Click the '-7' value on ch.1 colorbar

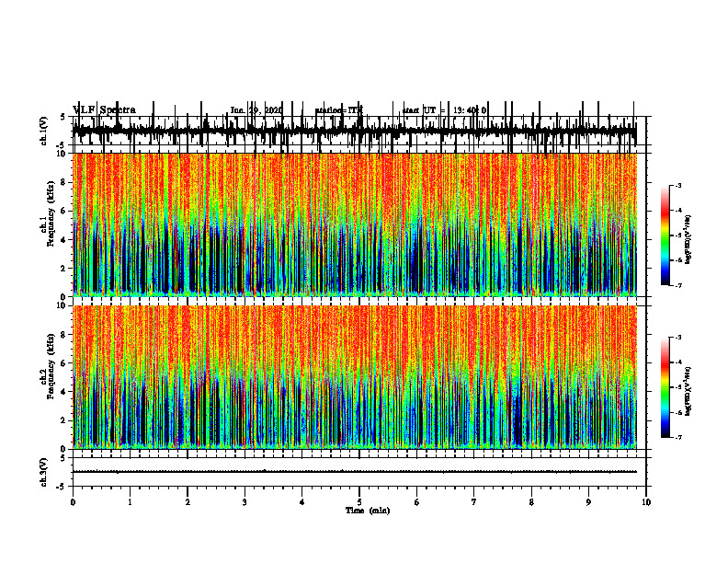[677, 285]
